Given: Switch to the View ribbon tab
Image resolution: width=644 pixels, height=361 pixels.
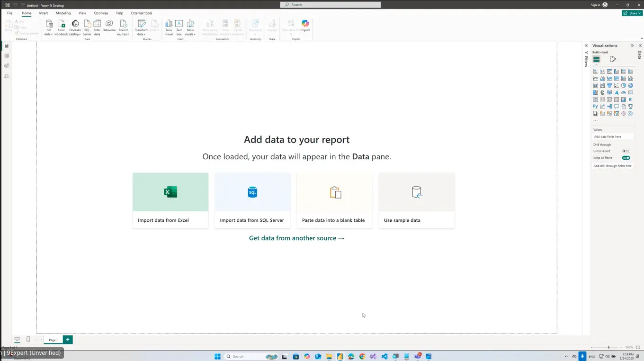Looking at the screenshot, I should 82,13.
